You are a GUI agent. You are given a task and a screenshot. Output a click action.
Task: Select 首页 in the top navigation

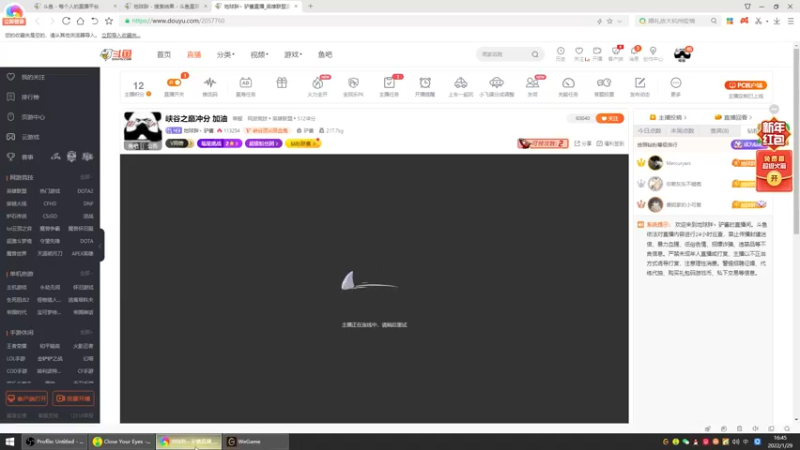click(164, 55)
